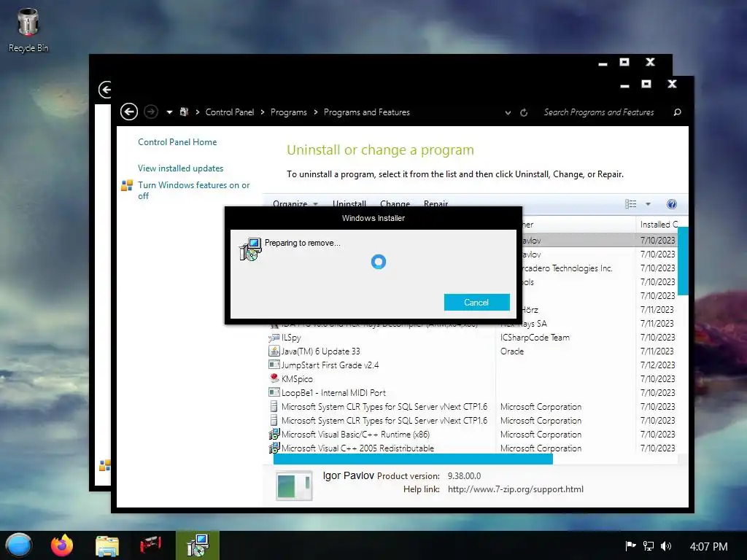Viewport: 747px width, 560px height.
Task: Click Uninstall in the toolbar
Action: point(349,204)
